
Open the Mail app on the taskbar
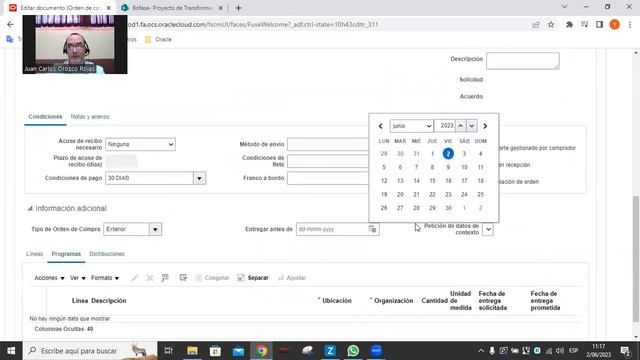(238, 351)
